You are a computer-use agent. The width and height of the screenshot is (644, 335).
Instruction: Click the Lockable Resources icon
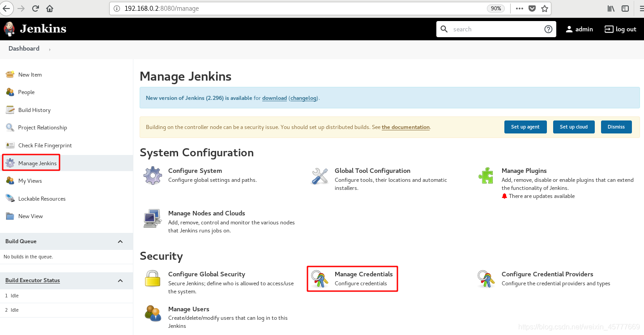tap(10, 198)
